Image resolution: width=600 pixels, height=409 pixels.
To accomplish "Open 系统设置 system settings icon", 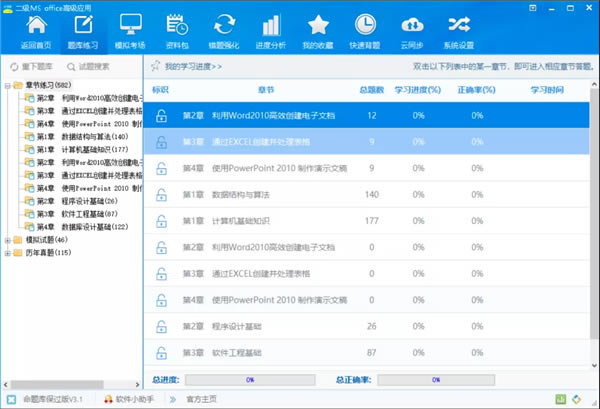I will 459,26.
